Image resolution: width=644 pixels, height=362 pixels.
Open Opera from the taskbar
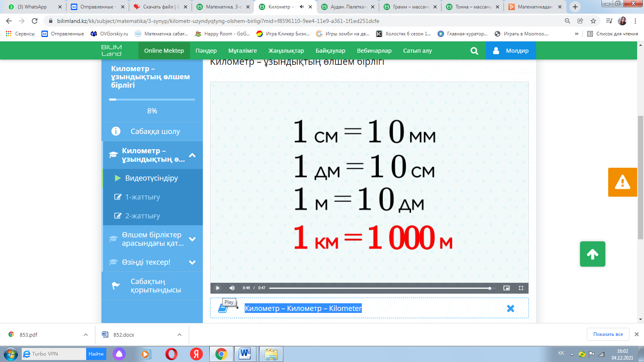point(171,354)
